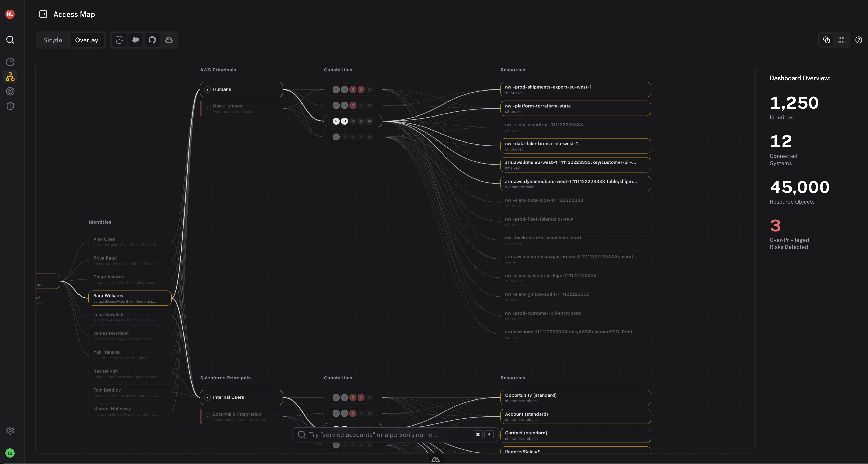868x464 pixels.
Task: Select the overlapping circles layout button
Action: point(826,40)
